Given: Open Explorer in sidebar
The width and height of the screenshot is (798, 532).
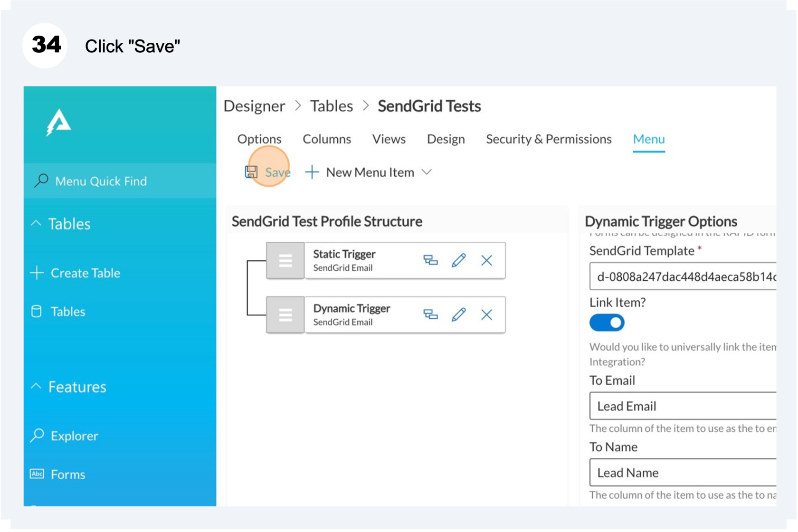Looking at the screenshot, I should click(75, 436).
